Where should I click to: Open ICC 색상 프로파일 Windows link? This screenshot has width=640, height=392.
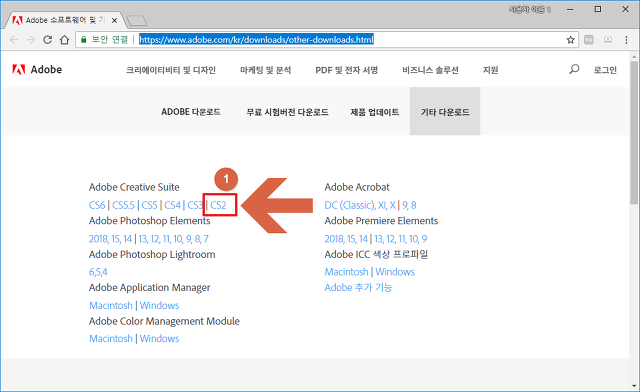tap(395, 272)
